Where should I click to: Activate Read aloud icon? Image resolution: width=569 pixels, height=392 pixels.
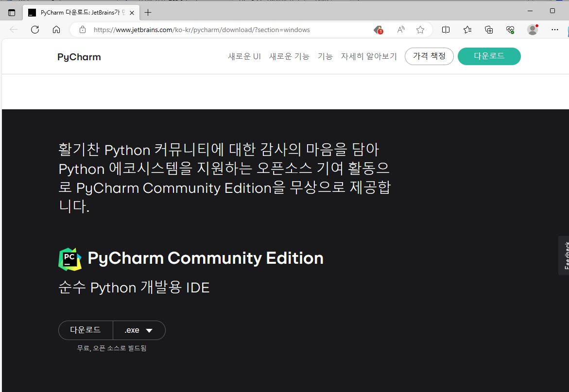400,30
